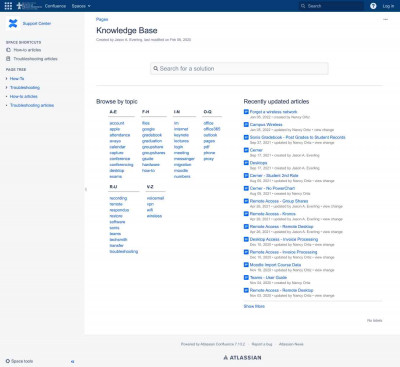The image size is (400, 367).
Task: Open view change link for Campus Wireless
Action: 324,130
